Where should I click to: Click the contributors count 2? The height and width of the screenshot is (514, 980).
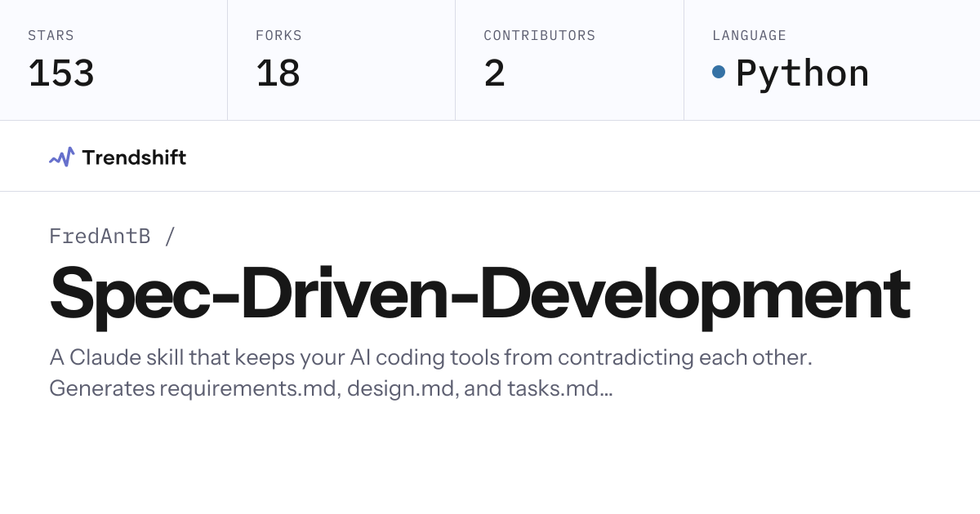(x=494, y=73)
